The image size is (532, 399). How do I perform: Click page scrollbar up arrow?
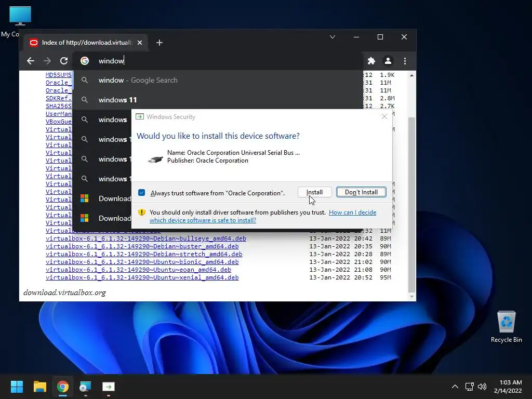tap(411, 75)
